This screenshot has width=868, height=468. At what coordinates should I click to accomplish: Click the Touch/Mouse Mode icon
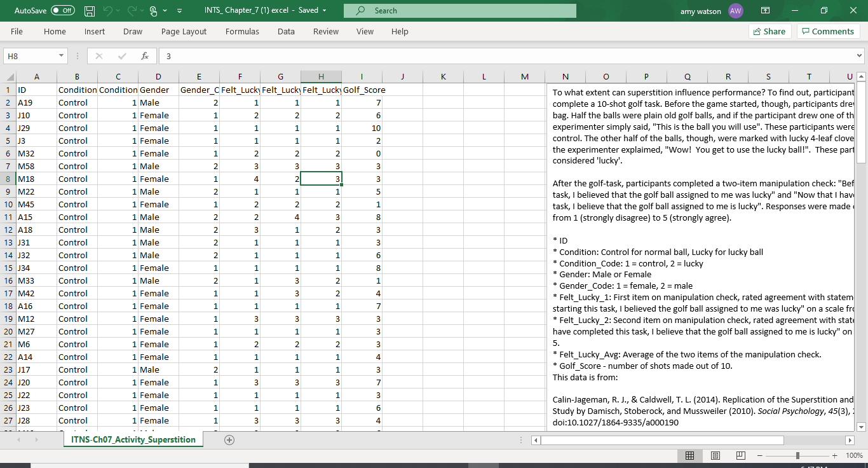point(153,11)
